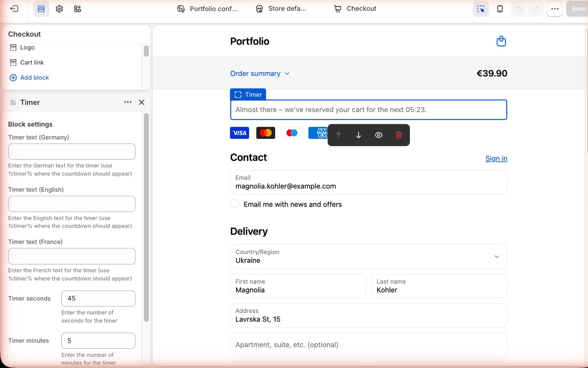Click the Timer minutes field
This screenshot has width=588, height=368.
(98, 341)
